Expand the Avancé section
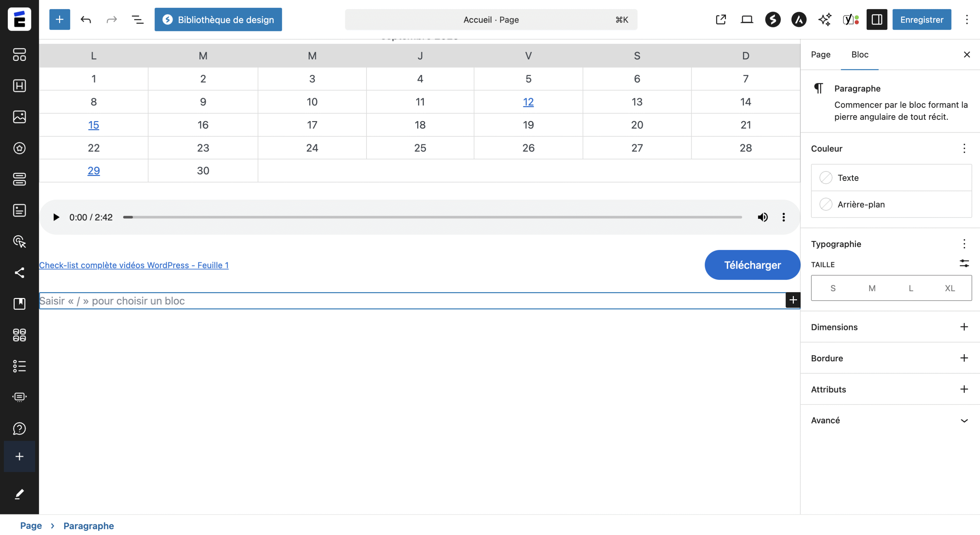980x535 pixels. [964, 420]
